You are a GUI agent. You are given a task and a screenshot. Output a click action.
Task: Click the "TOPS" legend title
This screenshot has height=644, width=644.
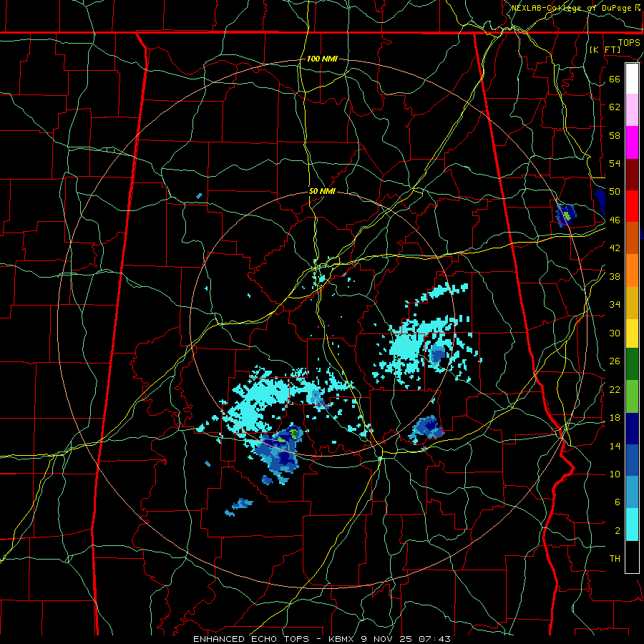[629, 42]
